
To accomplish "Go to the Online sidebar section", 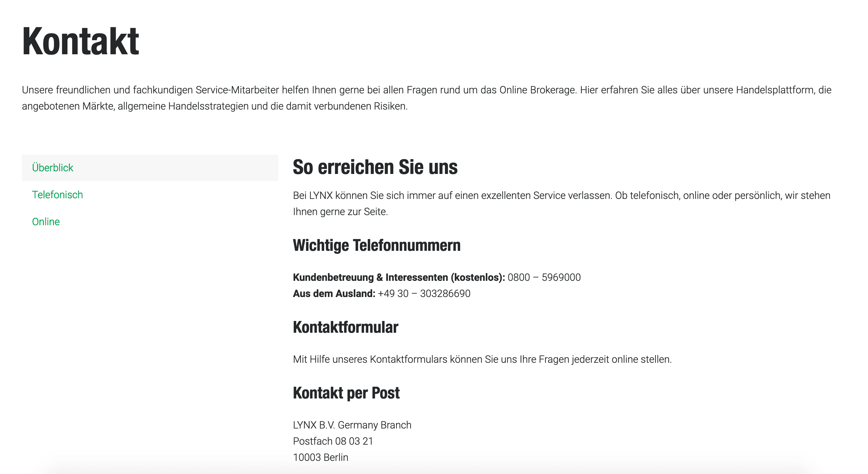I will click(x=46, y=221).
